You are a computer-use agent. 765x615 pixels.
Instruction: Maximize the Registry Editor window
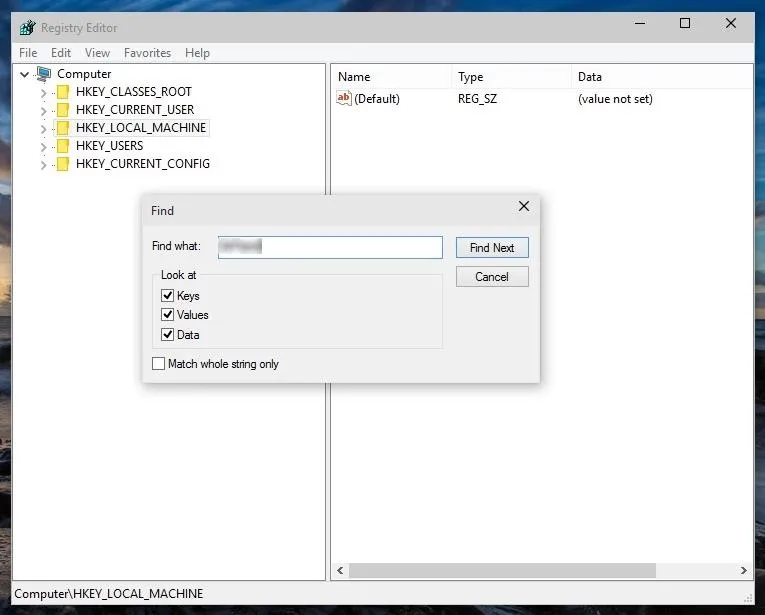[x=685, y=23]
